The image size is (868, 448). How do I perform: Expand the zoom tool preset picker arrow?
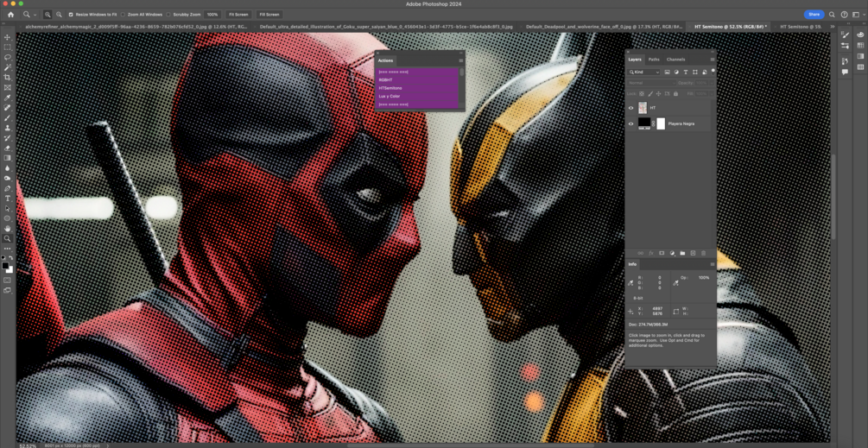35,15
